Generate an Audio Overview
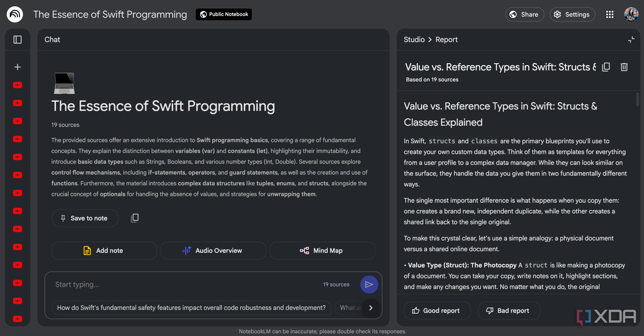Screen dimensions: 644x336 click(213, 250)
